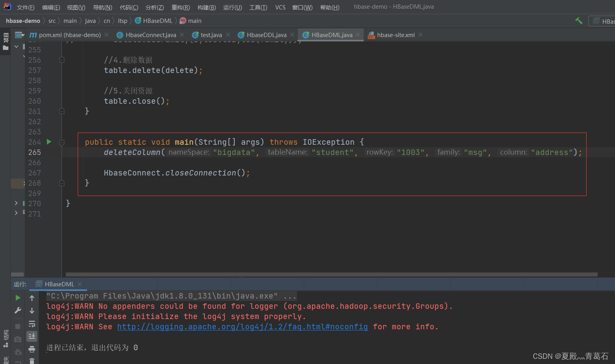The height and width of the screenshot is (364, 615).
Task: Expand the project tree node beside line 271
Action: coord(16,213)
